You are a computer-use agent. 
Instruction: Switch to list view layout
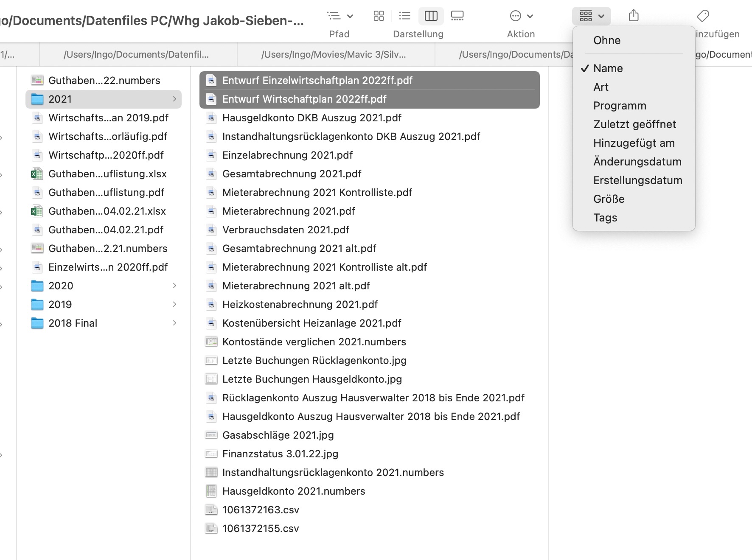405,16
